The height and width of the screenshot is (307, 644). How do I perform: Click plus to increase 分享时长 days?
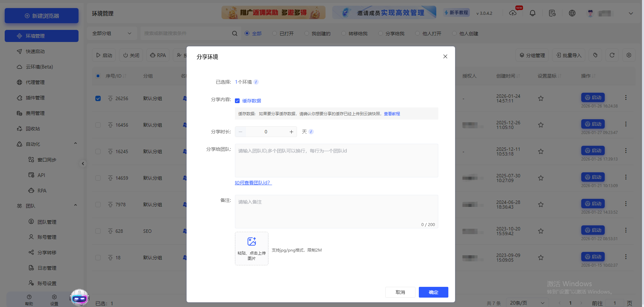pyautogui.click(x=291, y=131)
